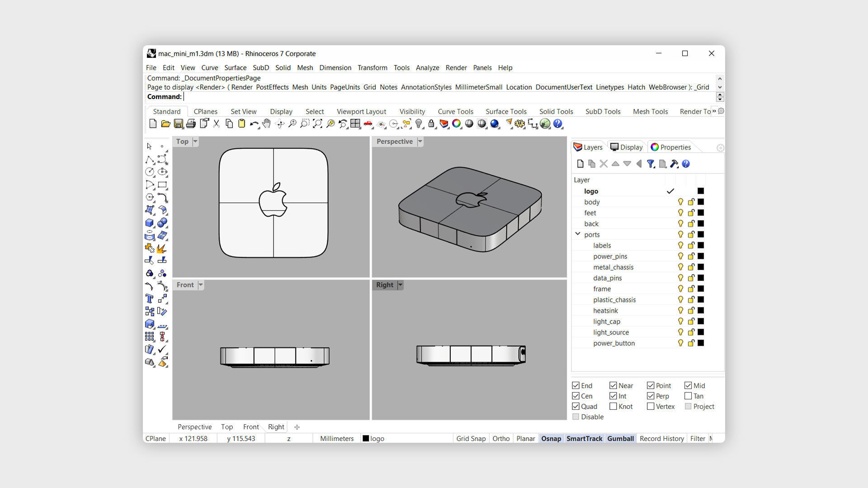Image resolution: width=868 pixels, height=488 pixels.
Task: Switch to the Properties panel tab
Action: point(671,147)
